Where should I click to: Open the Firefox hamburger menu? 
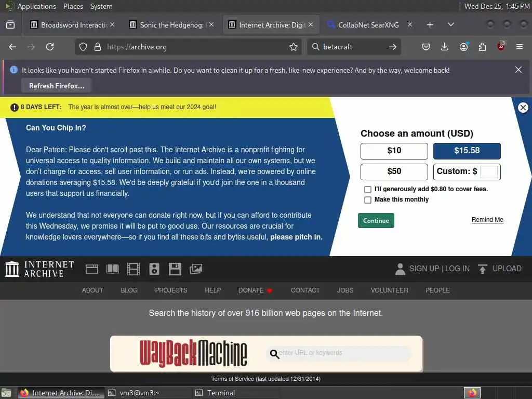point(520,47)
